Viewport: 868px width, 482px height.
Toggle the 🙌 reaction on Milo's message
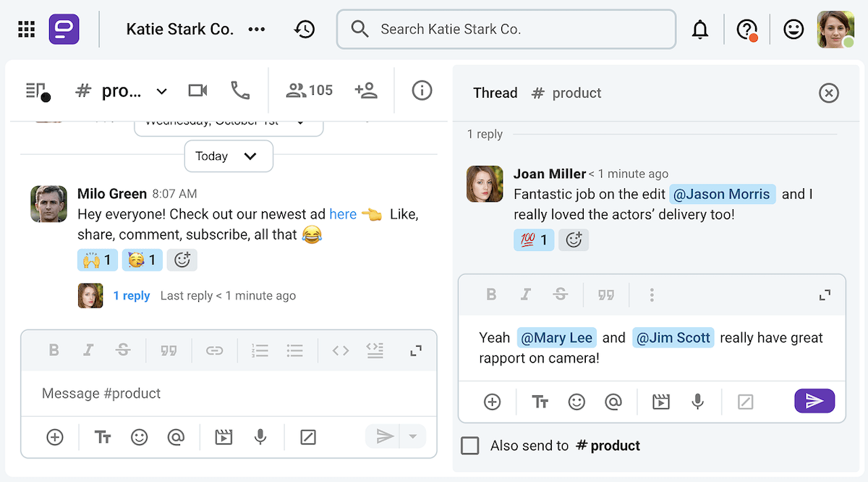(x=97, y=259)
